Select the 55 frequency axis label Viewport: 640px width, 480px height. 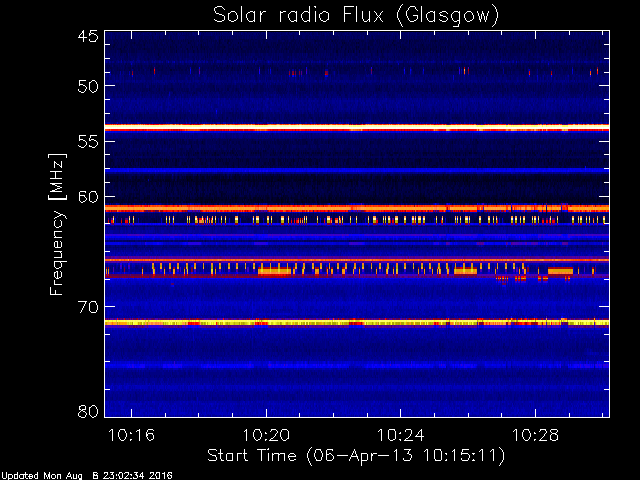pos(88,142)
